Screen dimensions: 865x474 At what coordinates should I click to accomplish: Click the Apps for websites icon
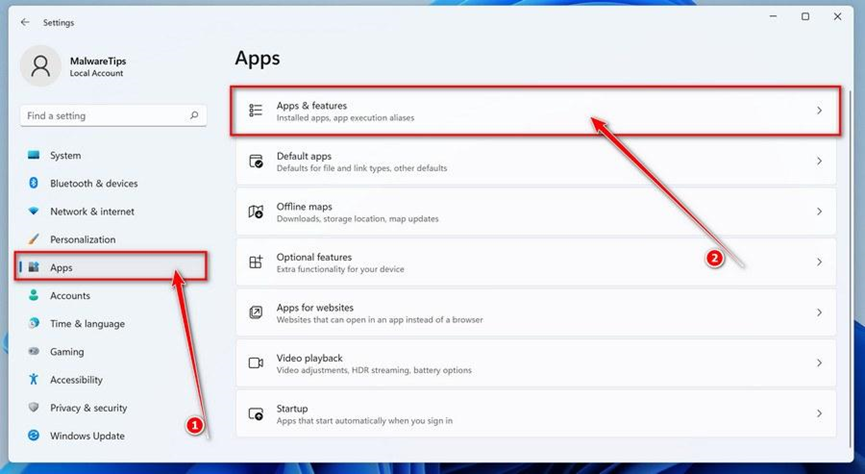[256, 312]
